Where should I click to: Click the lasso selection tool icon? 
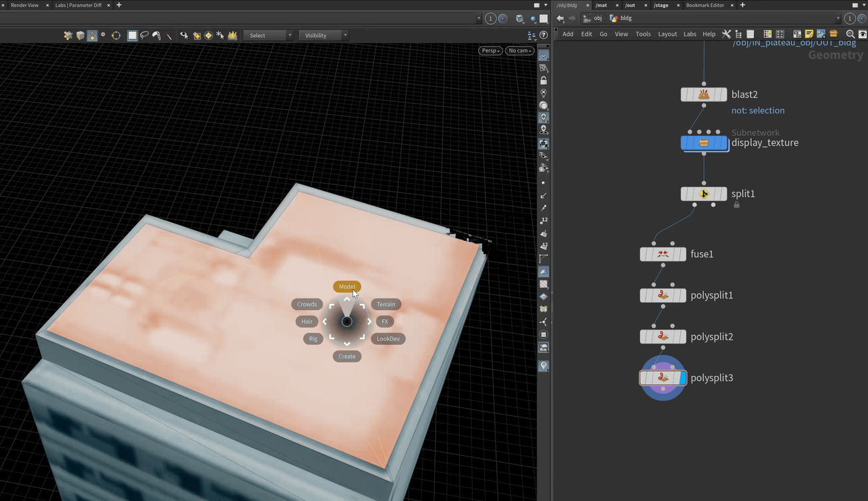click(x=144, y=35)
